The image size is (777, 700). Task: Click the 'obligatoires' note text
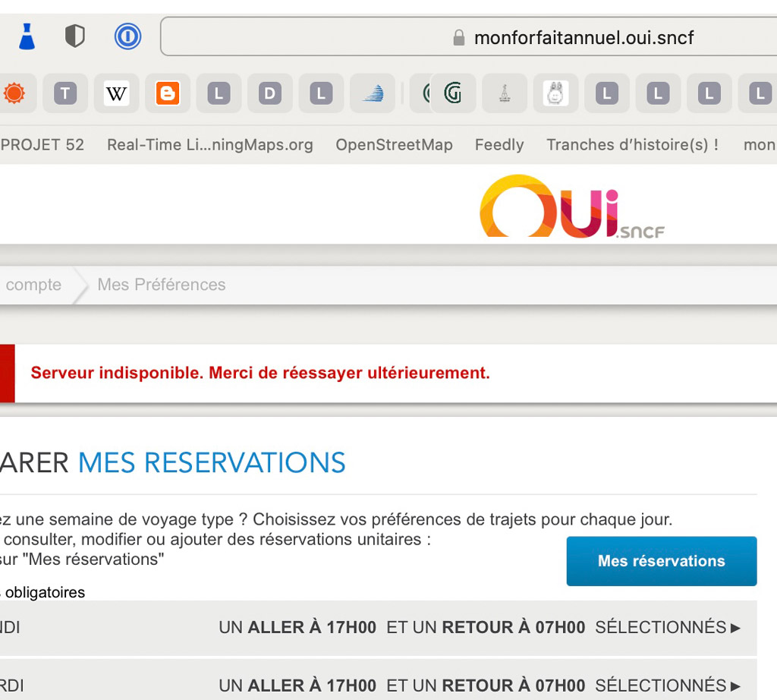[45, 592]
